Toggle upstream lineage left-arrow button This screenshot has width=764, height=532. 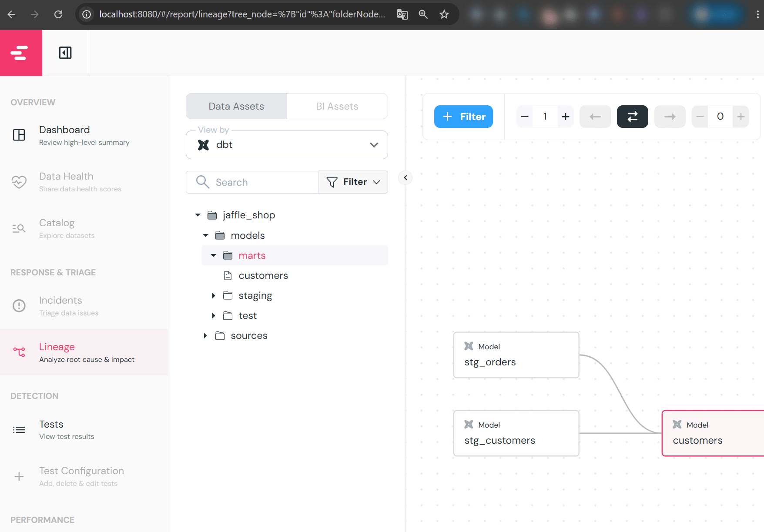click(x=595, y=117)
